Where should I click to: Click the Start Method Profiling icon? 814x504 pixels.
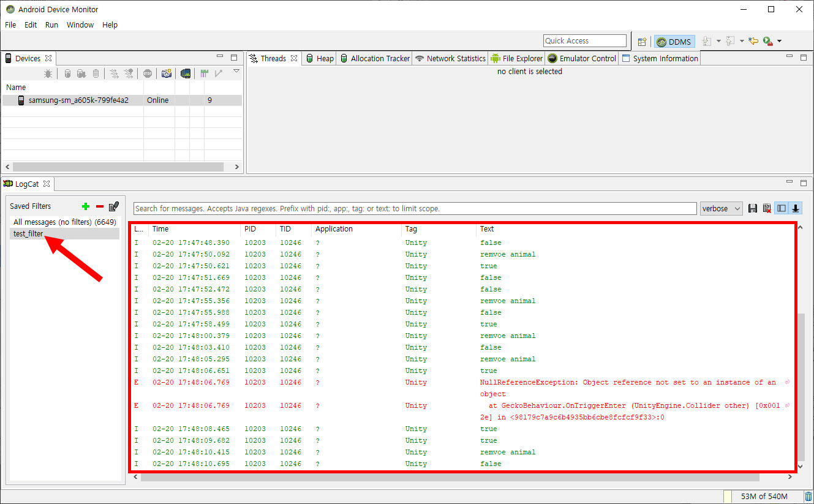click(x=129, y=73)
